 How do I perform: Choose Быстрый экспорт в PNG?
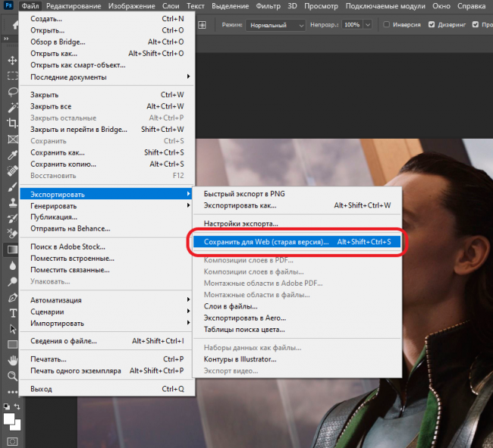(297, 194)
